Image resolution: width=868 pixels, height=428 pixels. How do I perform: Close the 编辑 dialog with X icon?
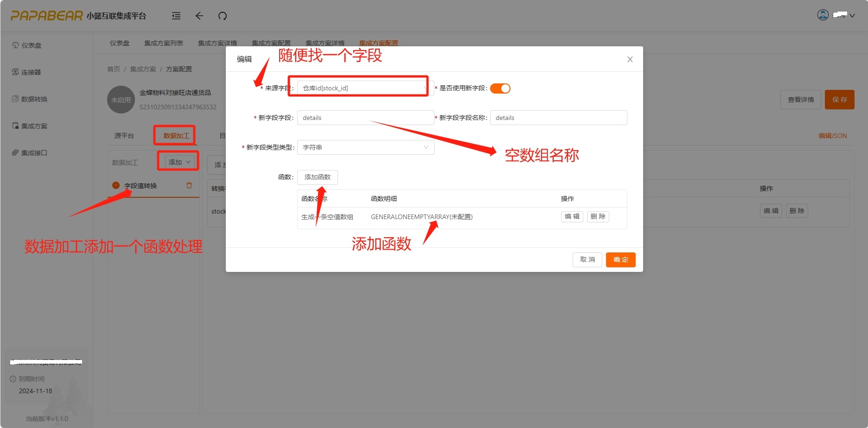tap(630, 59)
